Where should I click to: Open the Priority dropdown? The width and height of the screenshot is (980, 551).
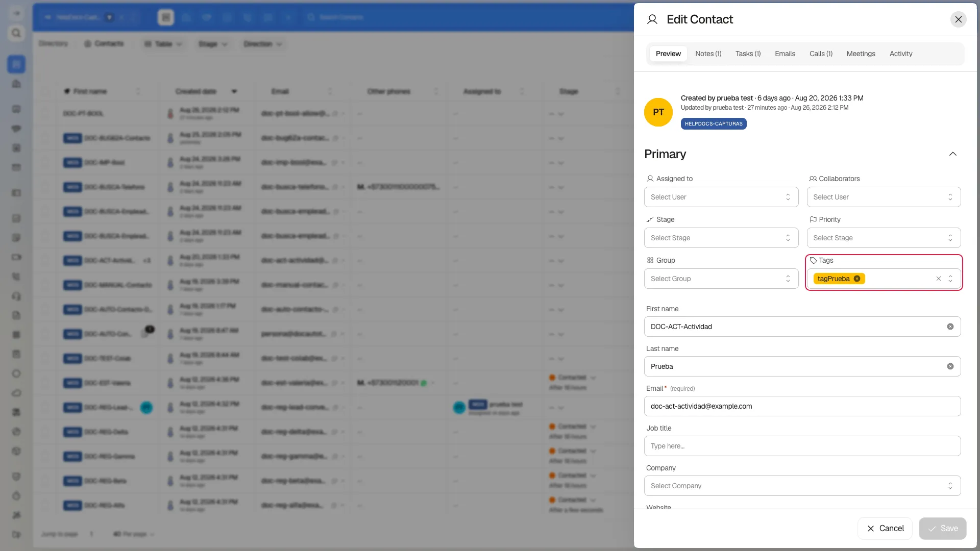pyautogui.click(x=884, y=238)
